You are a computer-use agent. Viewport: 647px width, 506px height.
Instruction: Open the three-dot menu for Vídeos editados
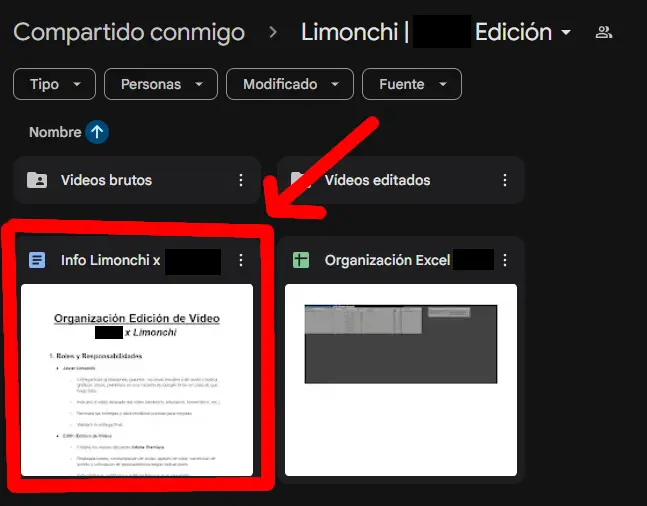(x=504, y=181)
